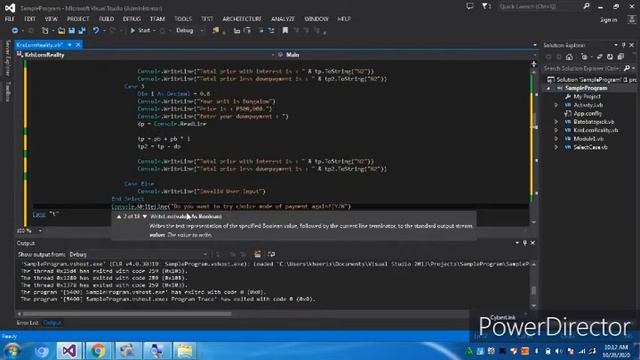Expand the Batobatopick.vb tree node
Image resolution: width=640 pixels, height=360 pixels.
pyautogui.click(x=556, y=122)
